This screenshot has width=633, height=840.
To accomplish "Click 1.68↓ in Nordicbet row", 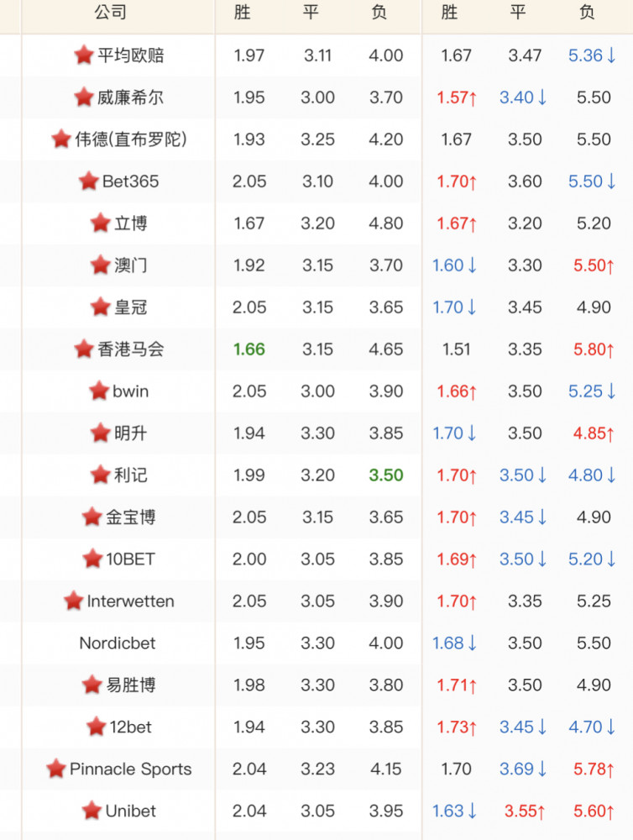I will tap(454, 643).
